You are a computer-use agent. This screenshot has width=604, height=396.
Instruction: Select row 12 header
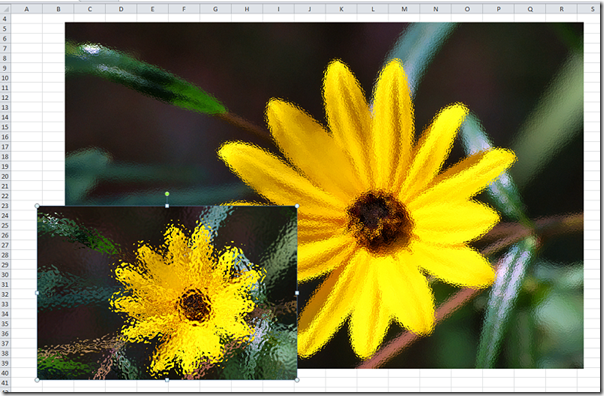click(x=5, y=97)
